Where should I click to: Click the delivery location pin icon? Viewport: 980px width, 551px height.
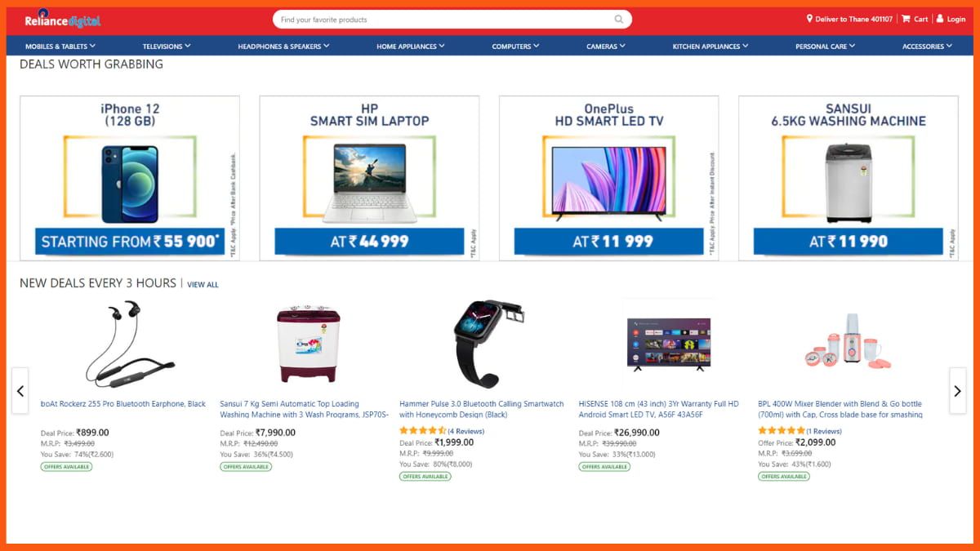click(x=810, y=19)
